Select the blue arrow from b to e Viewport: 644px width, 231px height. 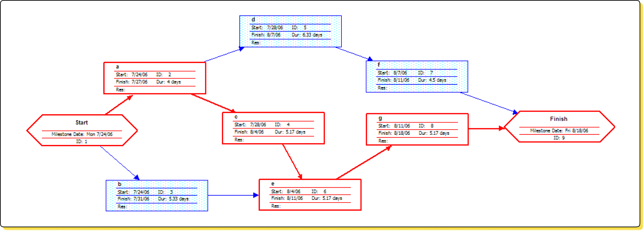point(233,195)
